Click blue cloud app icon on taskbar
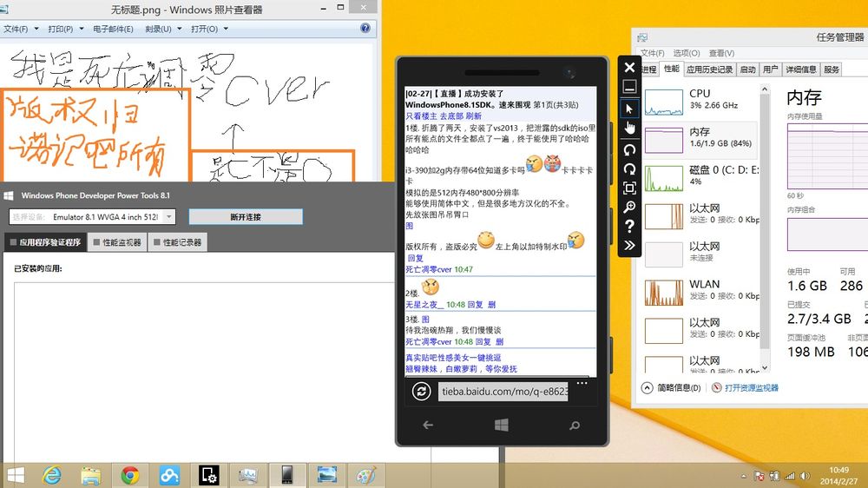 pyautogui.click(x=169, y=475)
